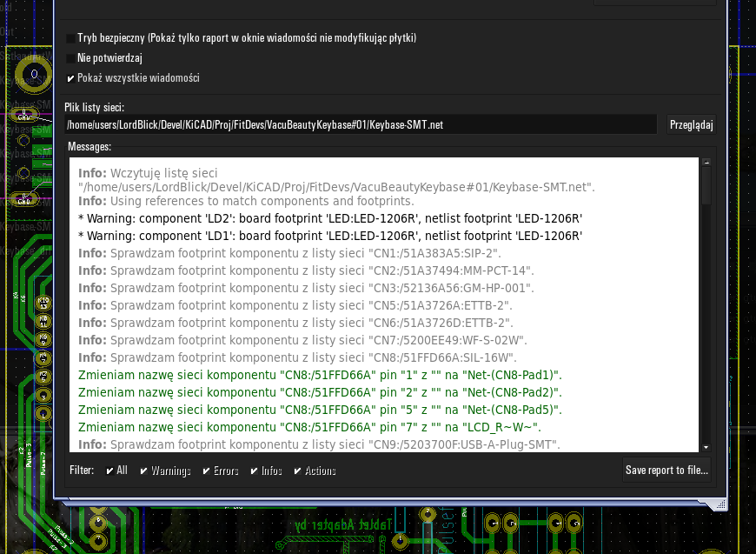Disable the Errors message filter
Viewport: 756px width, 554px height.
coord(207,471)
